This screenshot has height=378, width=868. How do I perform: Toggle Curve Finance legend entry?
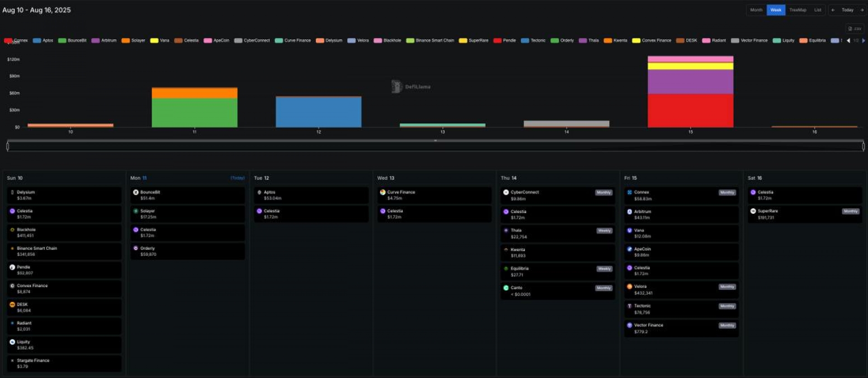point(293,41)
